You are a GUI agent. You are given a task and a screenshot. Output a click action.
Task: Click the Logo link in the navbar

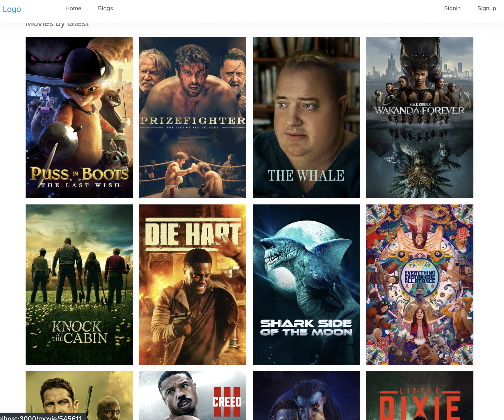[12, 9]
